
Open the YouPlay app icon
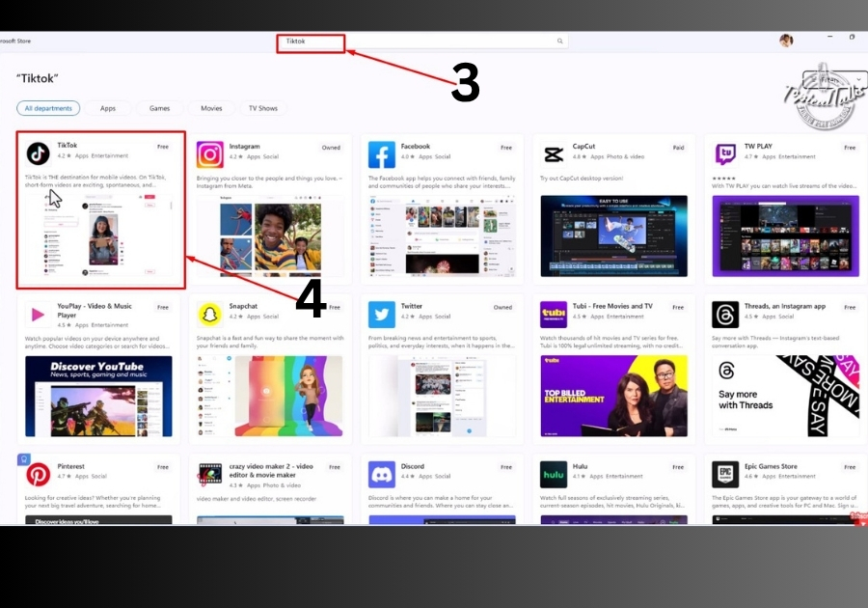(x=39, y=315)
